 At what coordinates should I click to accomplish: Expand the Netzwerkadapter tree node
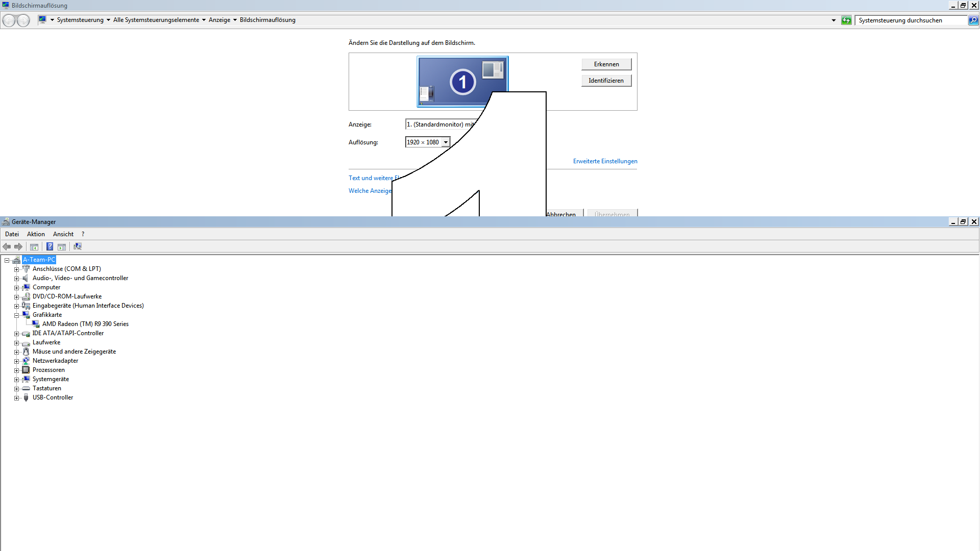click(16, 361)
